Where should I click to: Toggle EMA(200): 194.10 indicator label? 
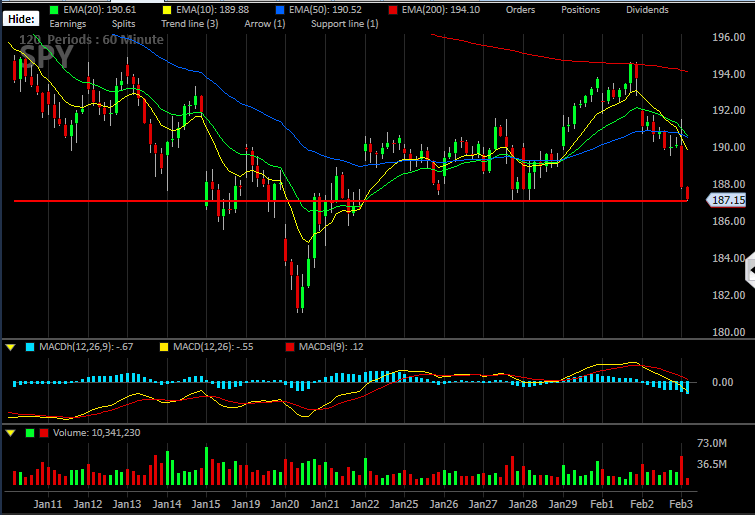(x=441, y=10)
